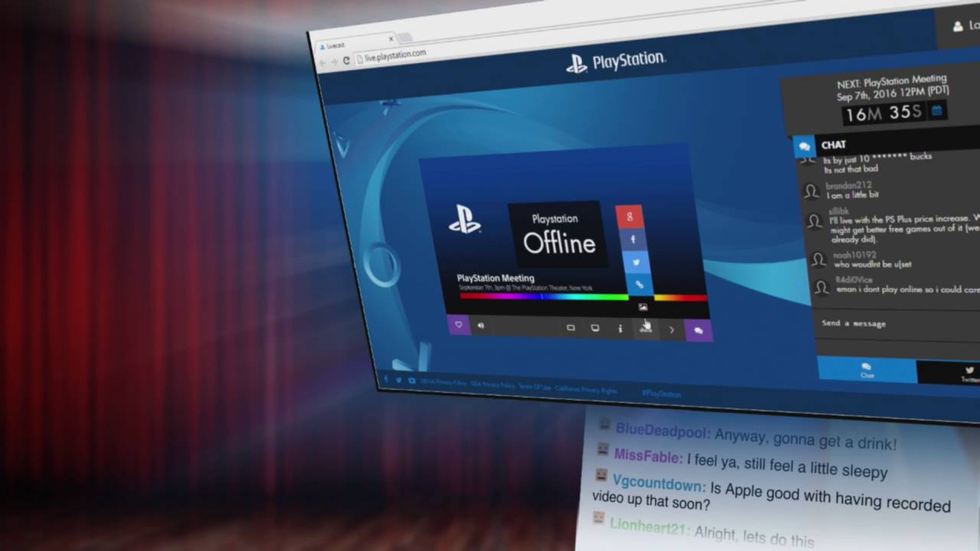Click the Share button in player bar
This screenshot has width=980, height=551.
[646, 329]
